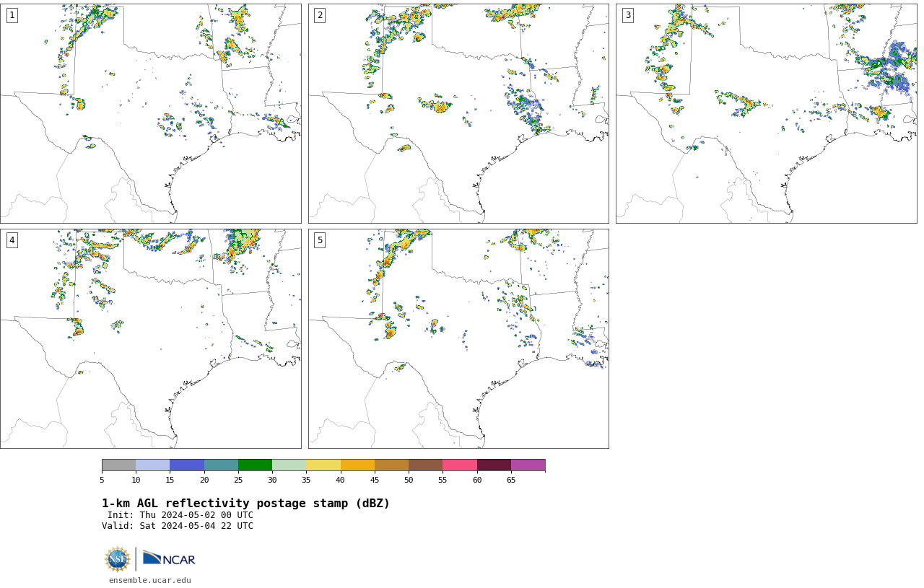This screenshot has height=588, width=924.
Task: Click the member number label '4'
Action: (12, 240)
